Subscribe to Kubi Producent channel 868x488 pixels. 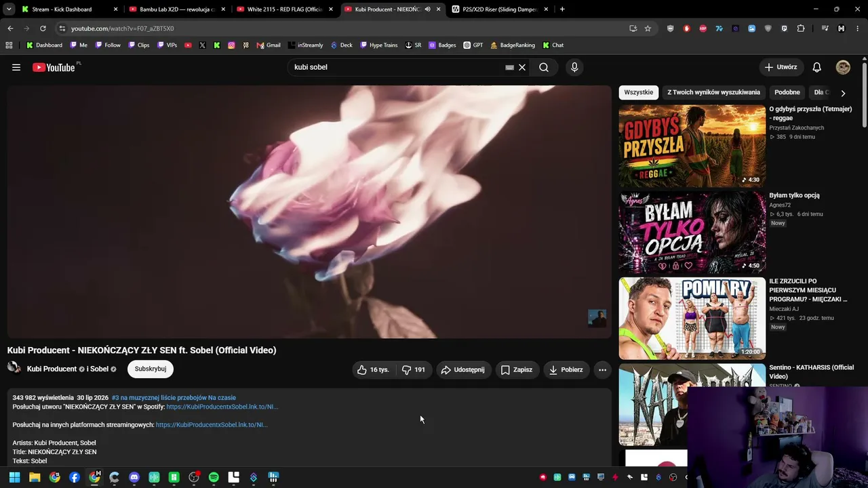(151, 369)
